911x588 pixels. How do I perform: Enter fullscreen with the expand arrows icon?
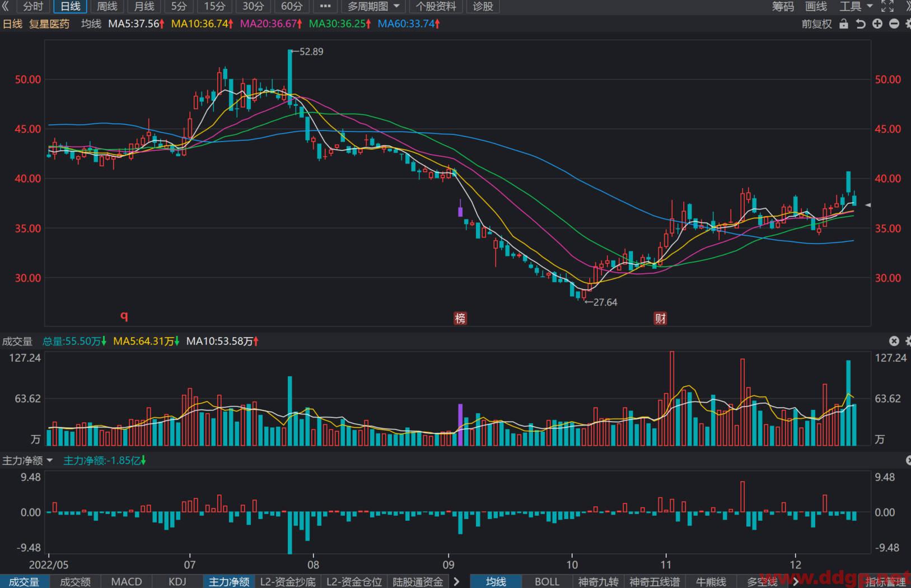[x=887, y=6]
